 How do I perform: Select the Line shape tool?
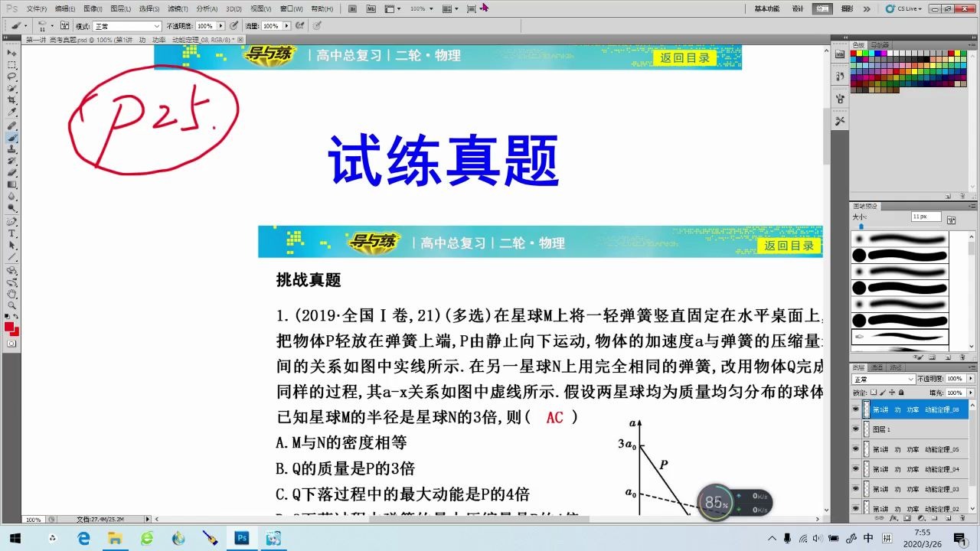coord(11,258)
